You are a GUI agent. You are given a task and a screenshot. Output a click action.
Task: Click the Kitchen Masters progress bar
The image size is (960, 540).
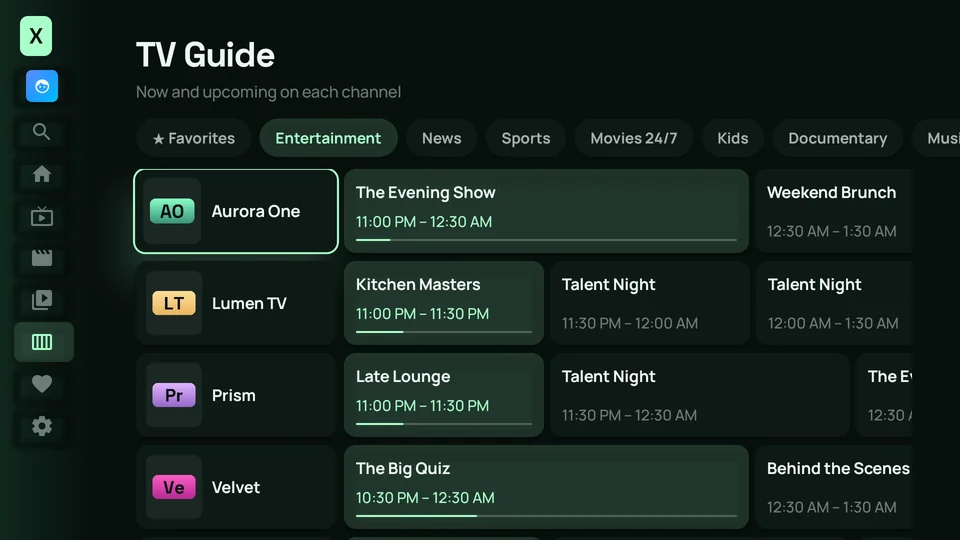444,332
